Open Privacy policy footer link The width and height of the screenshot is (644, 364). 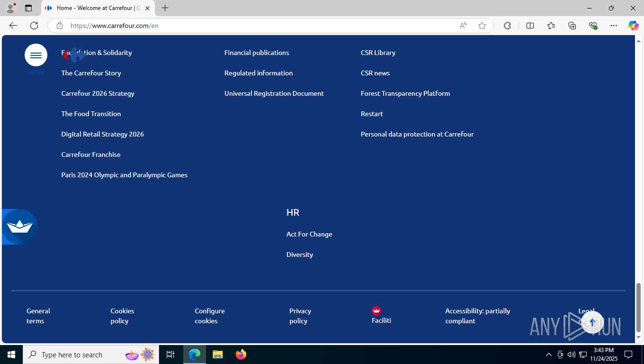300,316
